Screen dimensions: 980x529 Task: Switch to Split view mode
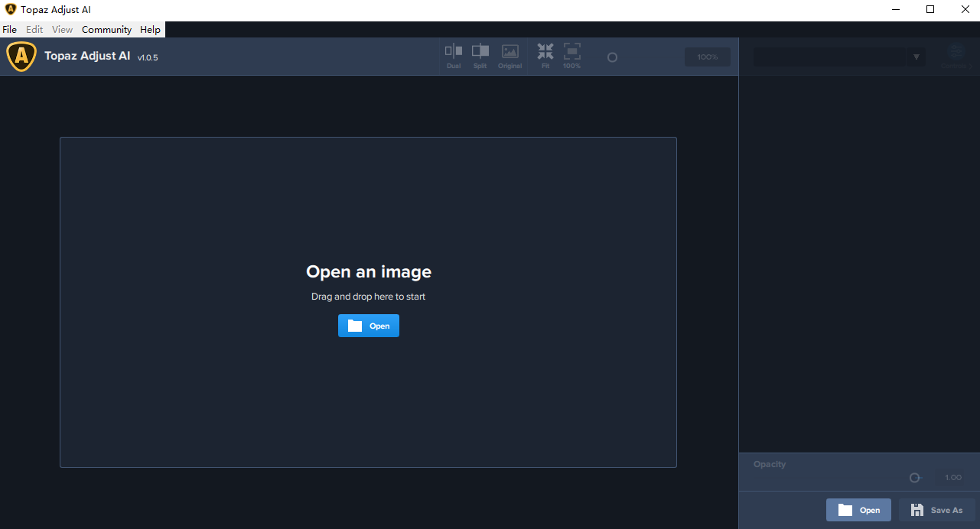click(x=480, y=57)
